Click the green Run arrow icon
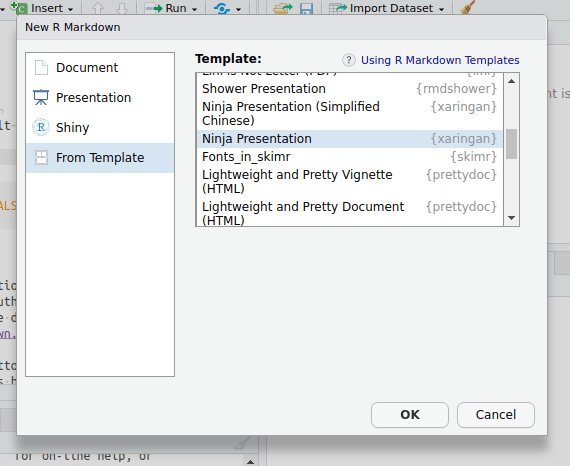Screen dimensions: 570x466 click(154, 8)
